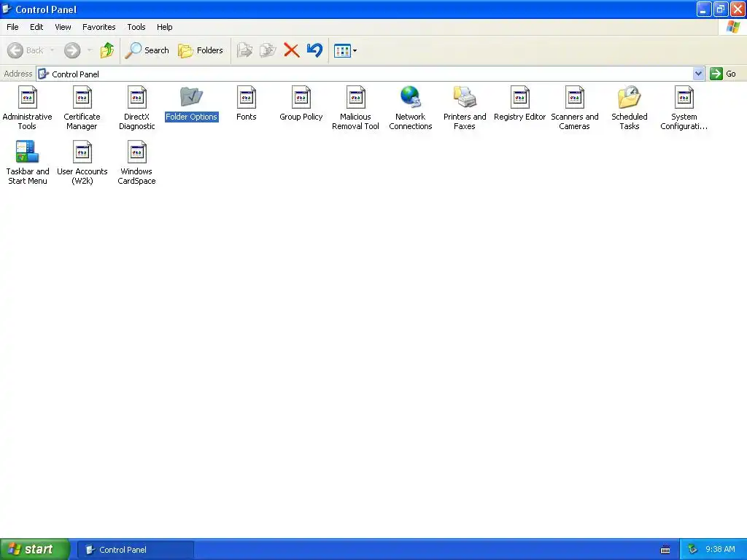This screenshot has height=560, width=747.
Task: Select User Accounts (W2k) icon
Action: pyautogui.click(x=82, y=152)
